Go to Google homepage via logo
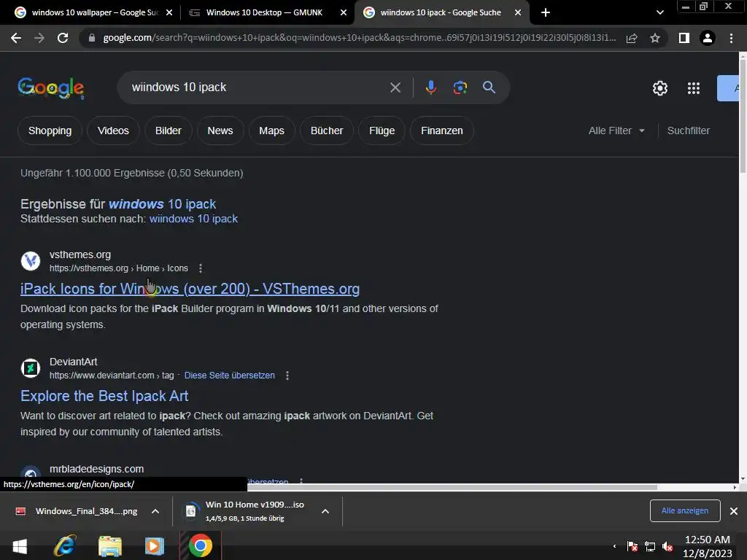This screenshot has width=747, height=560. tap(51, 88)
